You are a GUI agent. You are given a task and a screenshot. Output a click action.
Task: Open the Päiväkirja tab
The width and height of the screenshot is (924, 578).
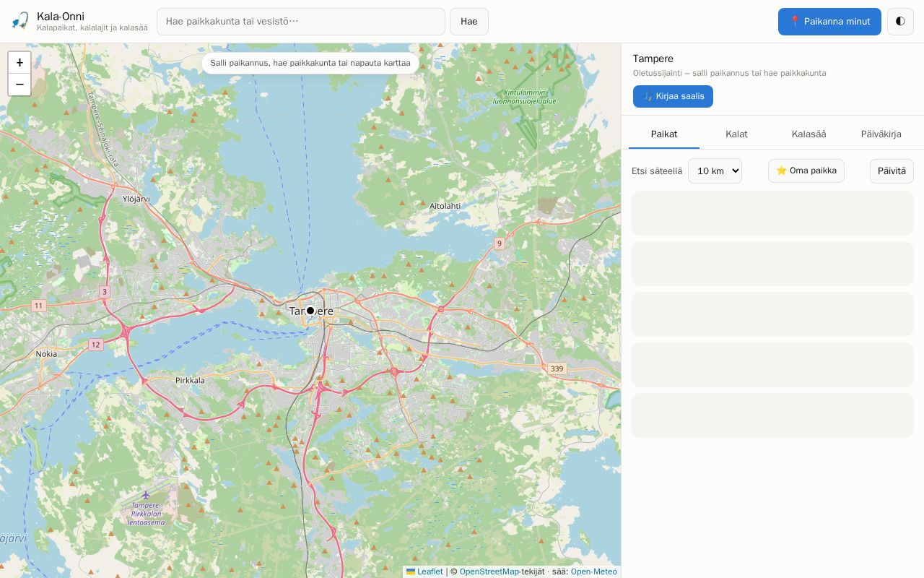click(881, 134)
